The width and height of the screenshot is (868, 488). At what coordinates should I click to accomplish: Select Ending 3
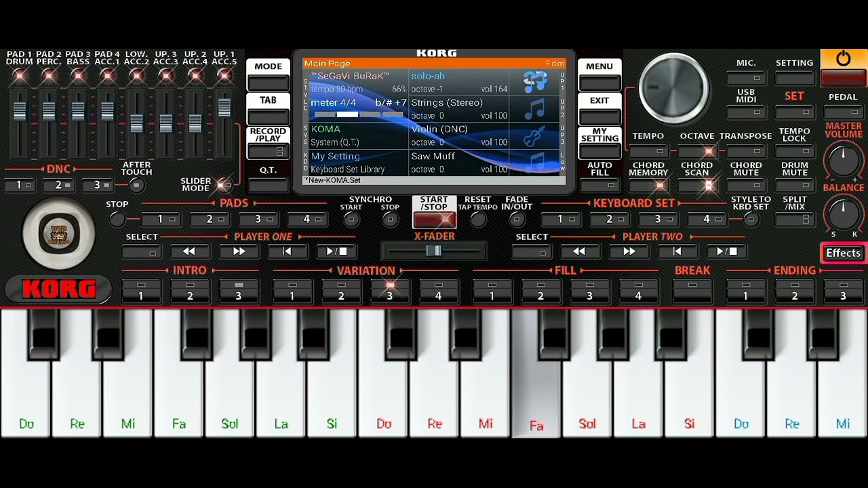[x=843, y=291]
